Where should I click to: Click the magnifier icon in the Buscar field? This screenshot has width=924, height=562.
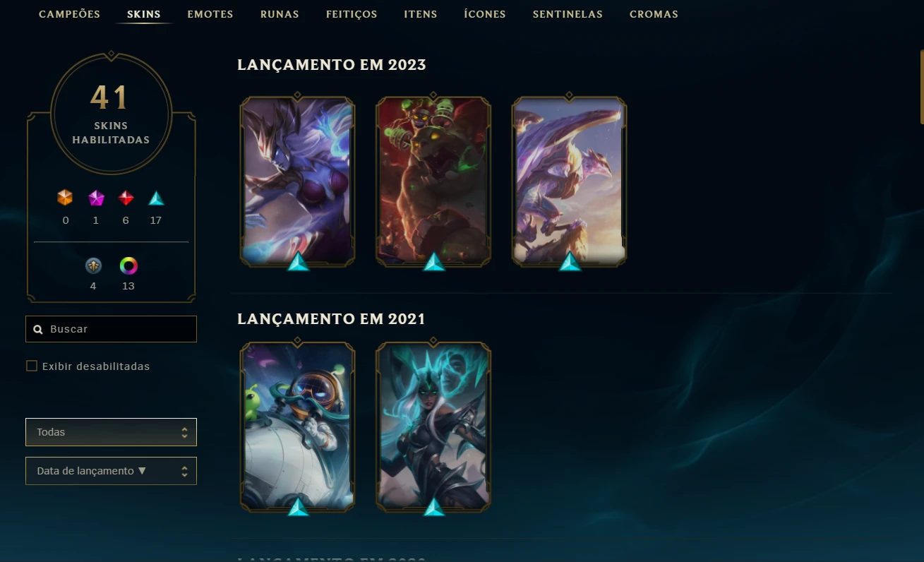38,330
